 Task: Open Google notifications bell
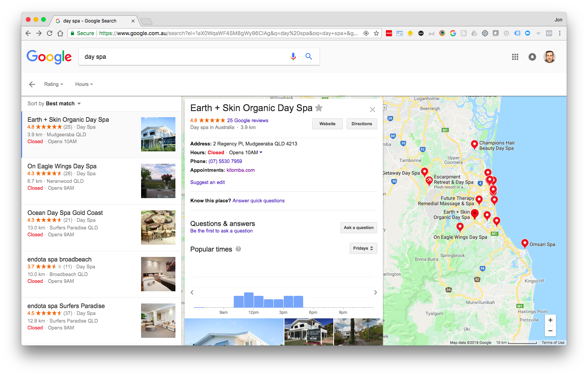coord(532,57)
